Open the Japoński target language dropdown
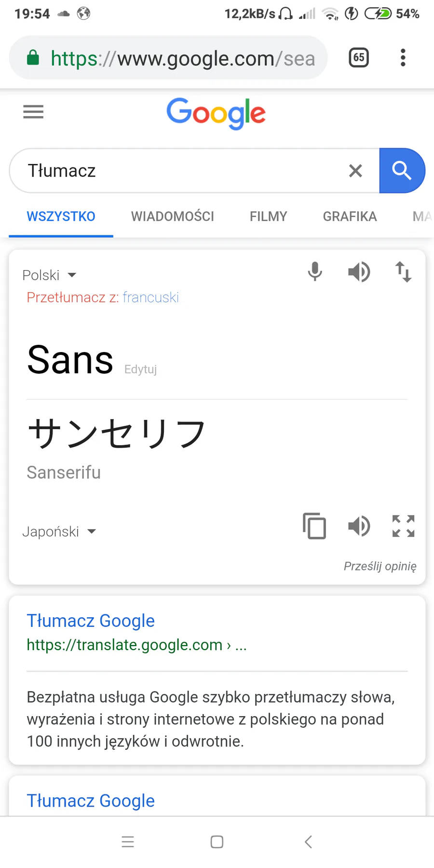Viewport: 434px width, 868px height. click(x=59, y=531)
